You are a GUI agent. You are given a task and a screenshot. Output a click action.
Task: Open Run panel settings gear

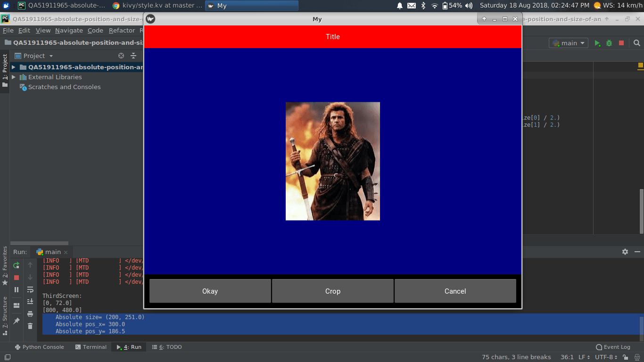point(625,252)
